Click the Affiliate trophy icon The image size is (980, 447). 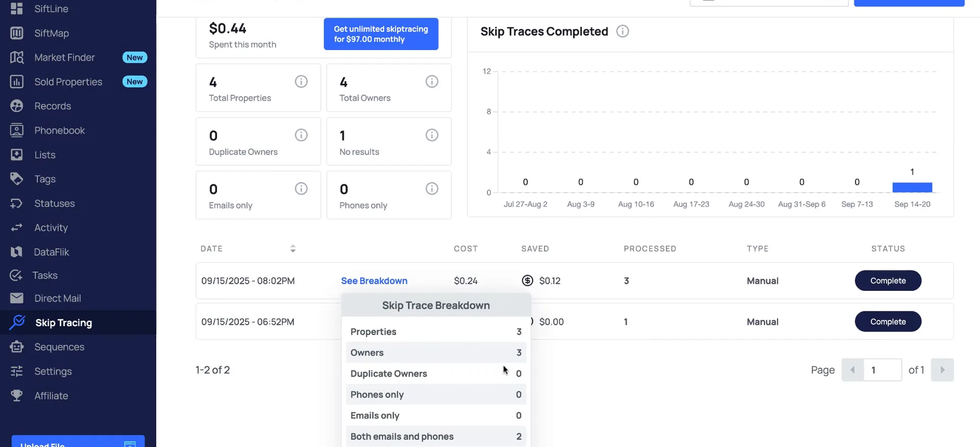[x=17, y=395]
